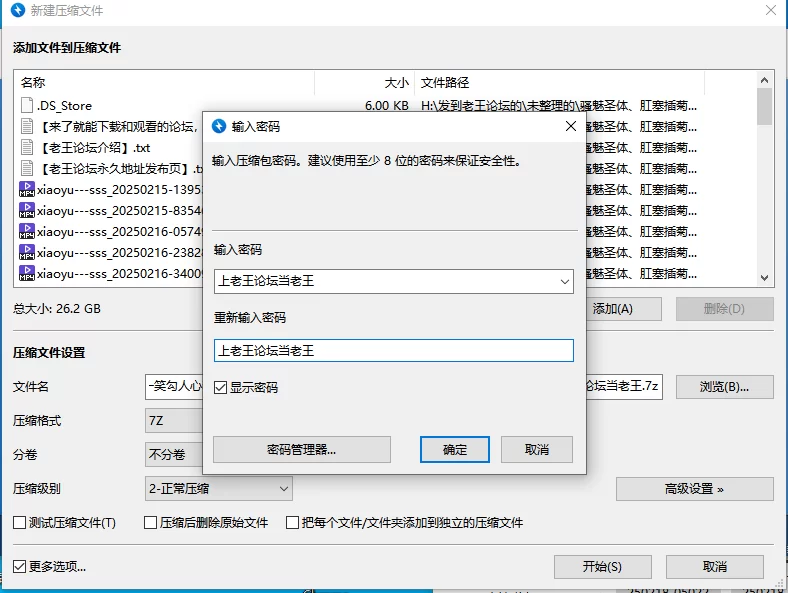Click the MP4 icon of xiaoyu---sss_20250215-1395
This screenshot has width=788, height=593.
click(27, 189)
